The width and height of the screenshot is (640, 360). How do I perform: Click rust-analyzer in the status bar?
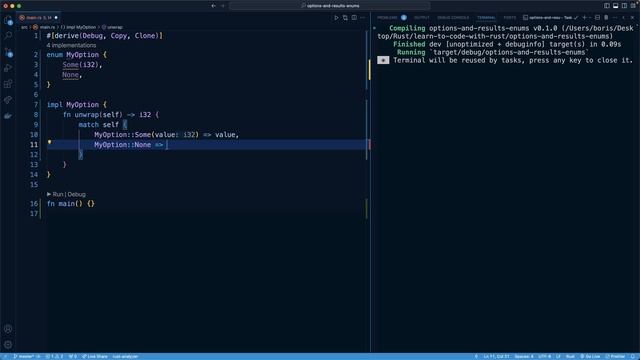(125, 356)
